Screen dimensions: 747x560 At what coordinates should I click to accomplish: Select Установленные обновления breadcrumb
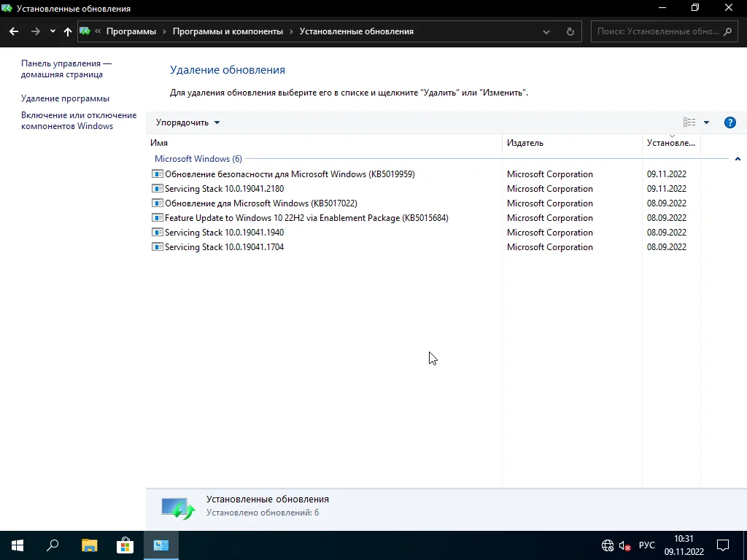(x=356, y=31)
